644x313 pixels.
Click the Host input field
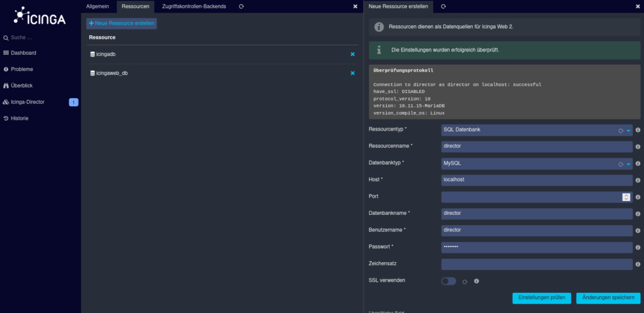point(537,180)
